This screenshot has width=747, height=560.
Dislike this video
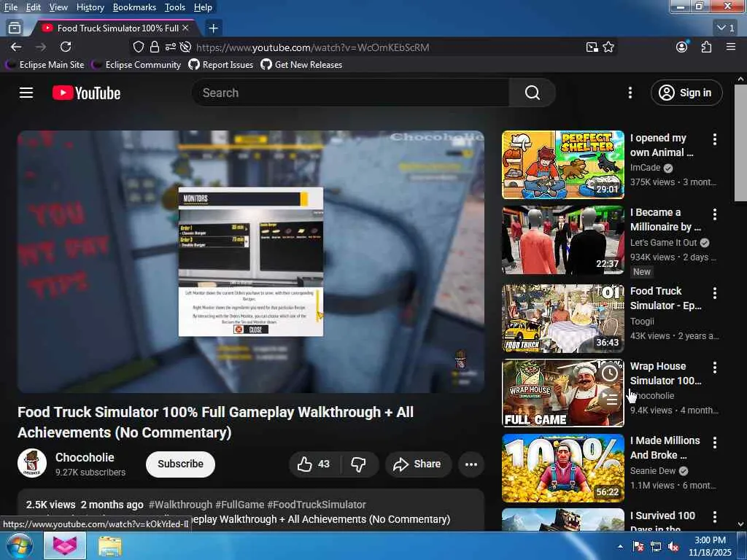pyautogui.click(x=359, y=464)
